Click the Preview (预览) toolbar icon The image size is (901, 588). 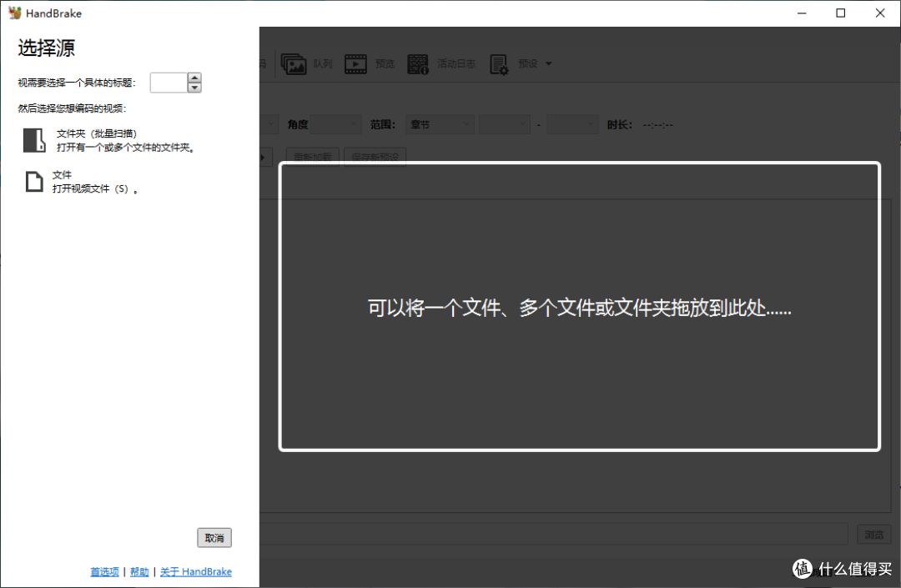click(x=355, y=63)
